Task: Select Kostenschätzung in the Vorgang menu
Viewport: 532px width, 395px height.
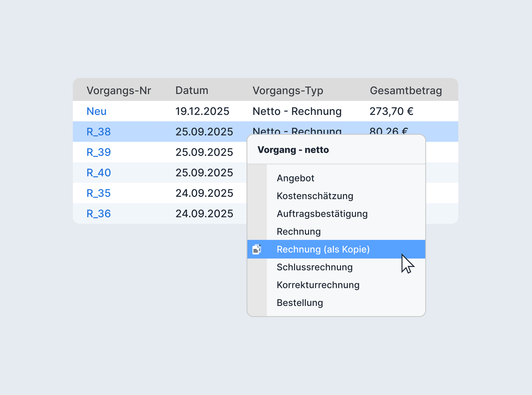Action: [315, 196]
